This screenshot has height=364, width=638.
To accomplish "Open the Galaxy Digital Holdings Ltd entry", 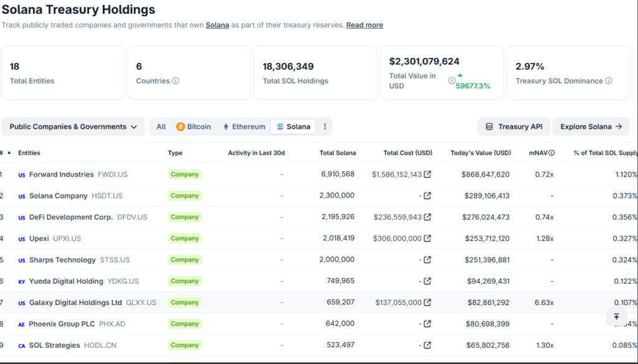I will 75,303.
